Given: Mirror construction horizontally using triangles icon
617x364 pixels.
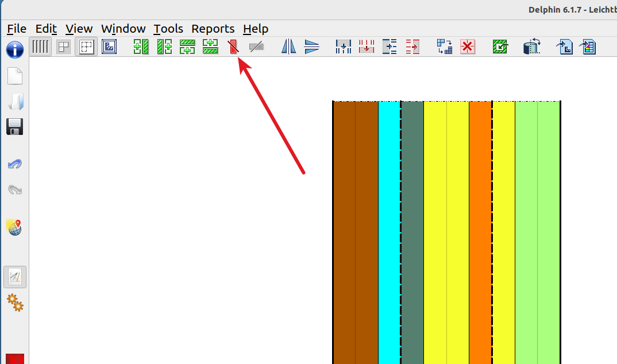Looking at the screenshot, I should click(289, 47).
